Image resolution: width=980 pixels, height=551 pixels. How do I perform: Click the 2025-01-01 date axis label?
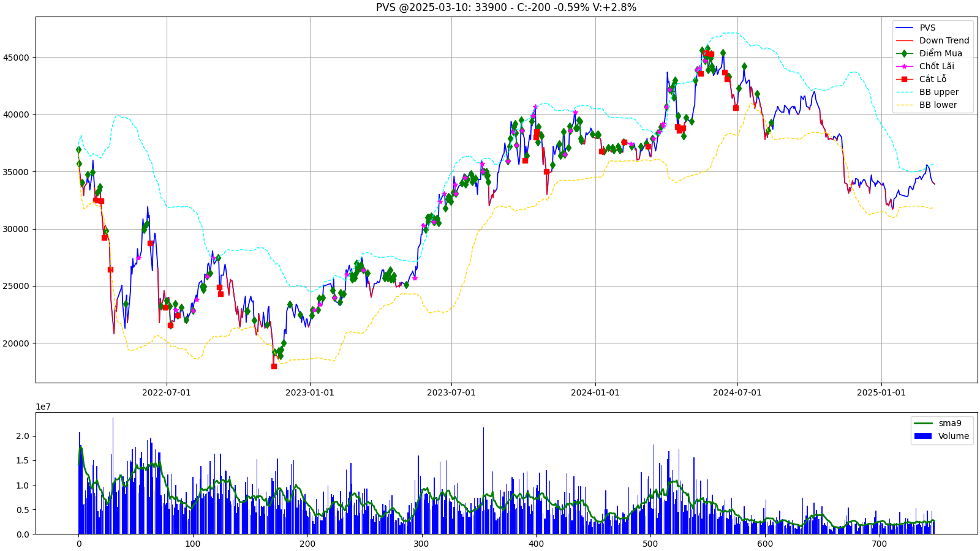[x=881, y=392]
